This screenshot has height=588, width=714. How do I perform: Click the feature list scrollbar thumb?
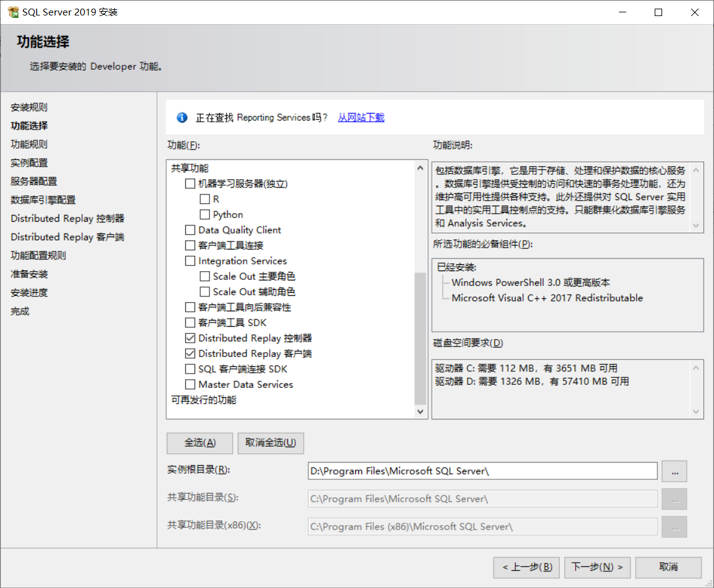coord(420,338)
